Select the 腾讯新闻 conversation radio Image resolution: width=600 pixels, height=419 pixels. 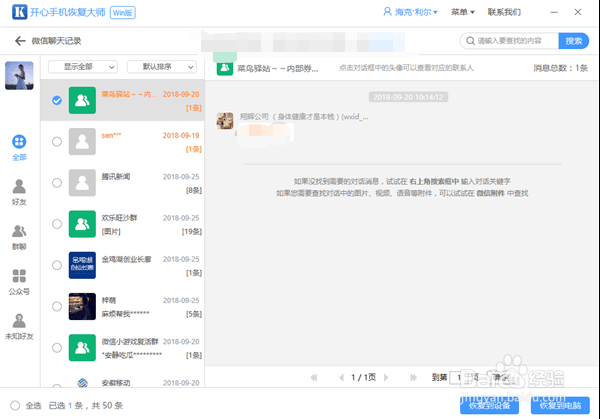[57, 183]
